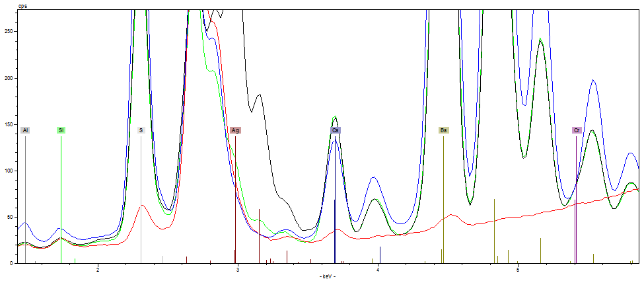644x281 pixels.
Task: Select the Al element label
Action: (25, 130)
